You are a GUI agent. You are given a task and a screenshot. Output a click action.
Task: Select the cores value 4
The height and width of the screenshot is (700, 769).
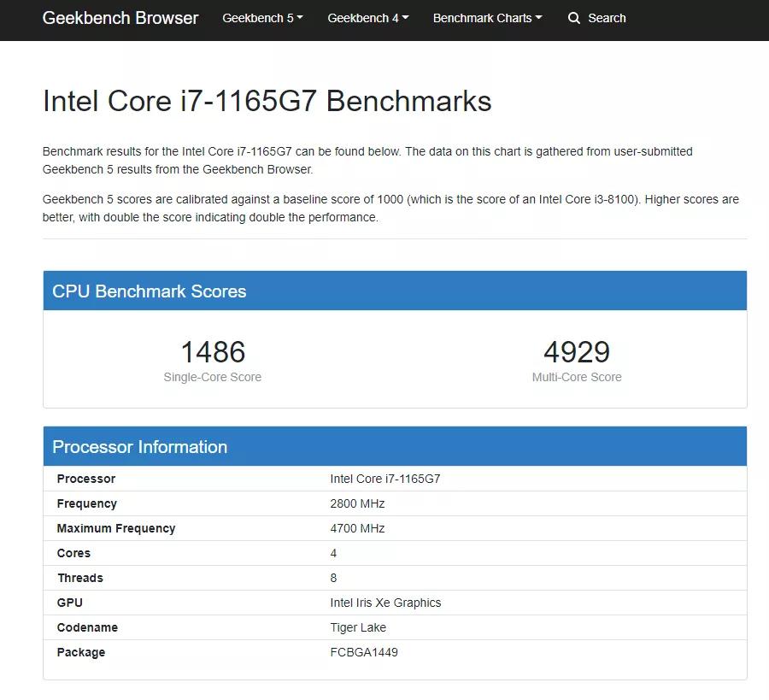[x=333, y=553]
